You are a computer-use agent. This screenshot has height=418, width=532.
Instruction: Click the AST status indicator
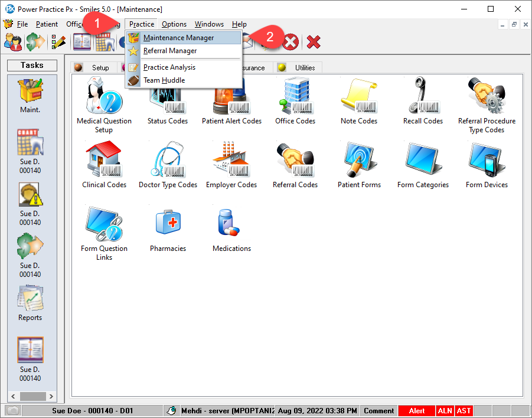point(464,411)
